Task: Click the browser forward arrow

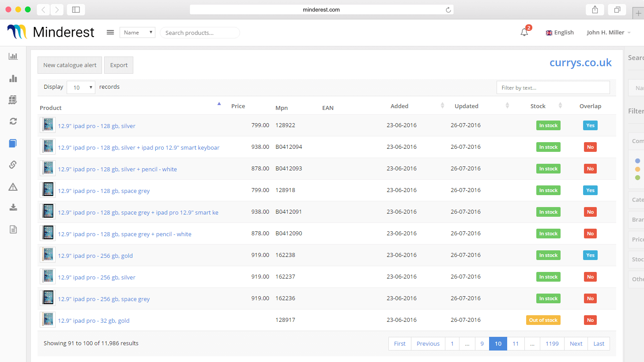Action: (57, 10)
